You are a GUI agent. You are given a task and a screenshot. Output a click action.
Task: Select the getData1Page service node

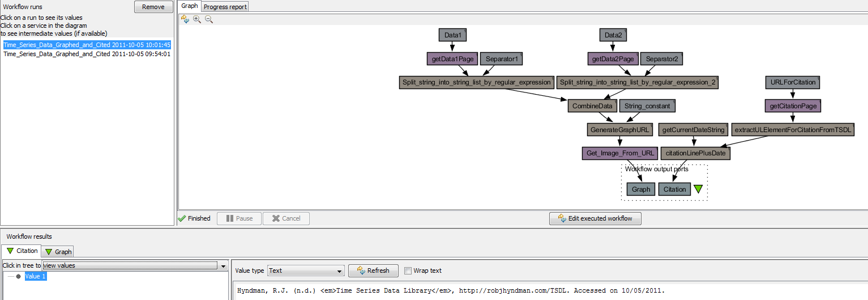coord(452,59)
